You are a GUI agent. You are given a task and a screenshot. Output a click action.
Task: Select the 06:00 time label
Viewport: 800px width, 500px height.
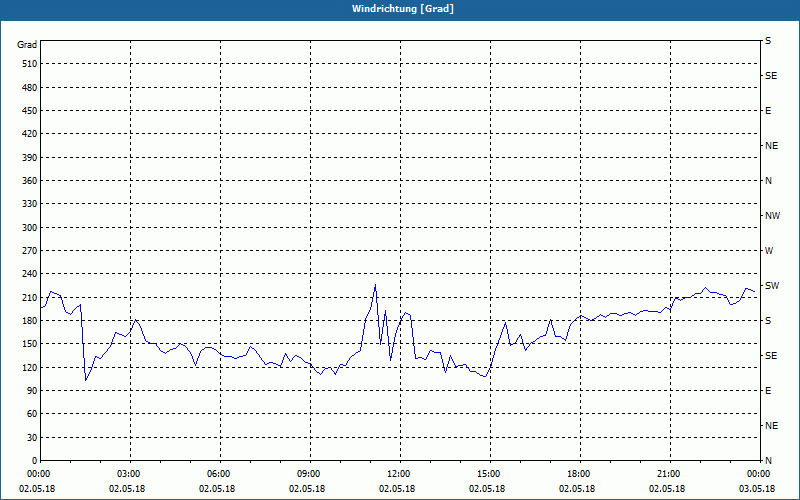[x=220, y=474]
